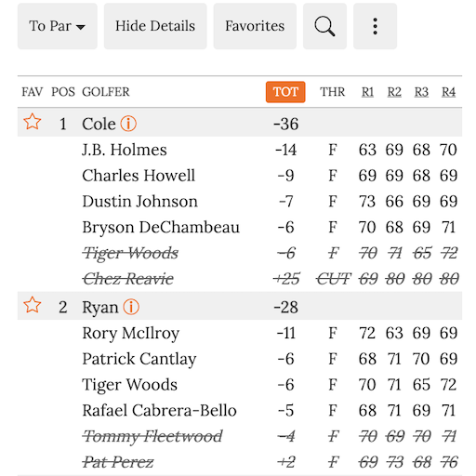The width and height of the screenshot is (476, 476).
Task: Open info icon next to Cole
Action: click(128, 124)
